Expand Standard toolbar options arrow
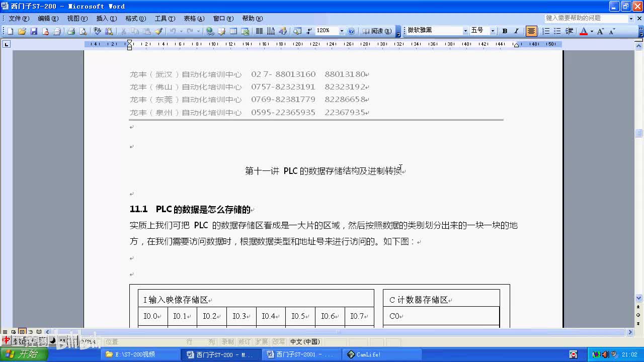The width and height of the screenshot is (644, 362). pyautogui.click(x=398, y=31)
